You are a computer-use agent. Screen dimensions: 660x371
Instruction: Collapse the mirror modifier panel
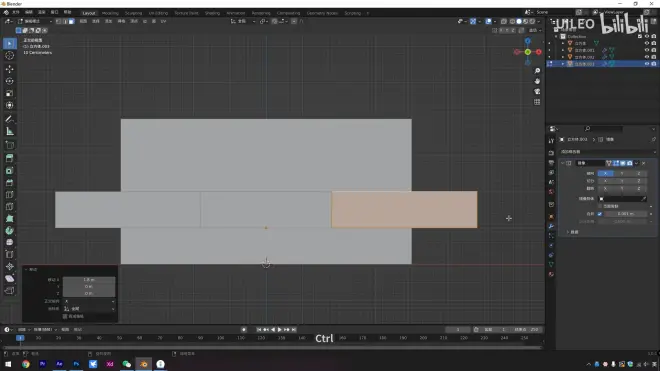click(563, 163)
